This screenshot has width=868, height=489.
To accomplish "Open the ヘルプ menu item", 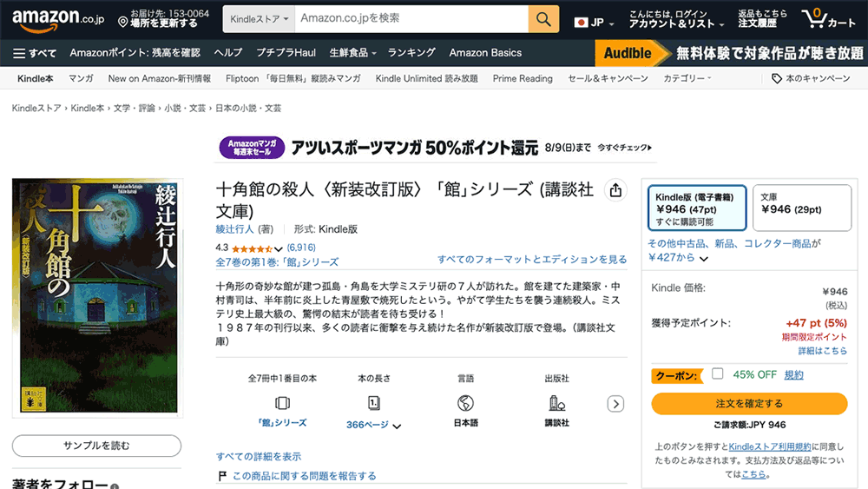I will tap(228, 53).
